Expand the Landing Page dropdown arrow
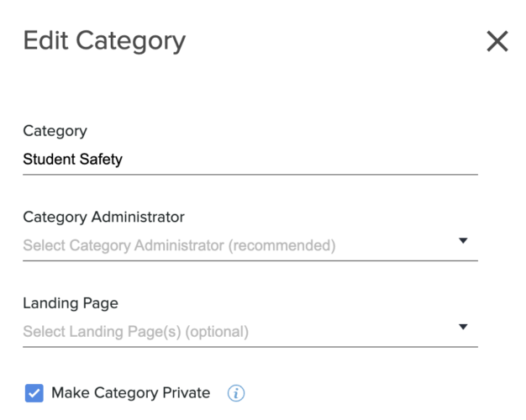 (463, 327)
